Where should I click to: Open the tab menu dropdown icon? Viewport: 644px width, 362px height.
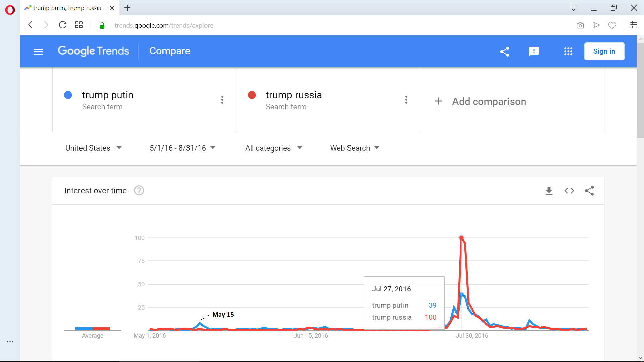point(574,8)
